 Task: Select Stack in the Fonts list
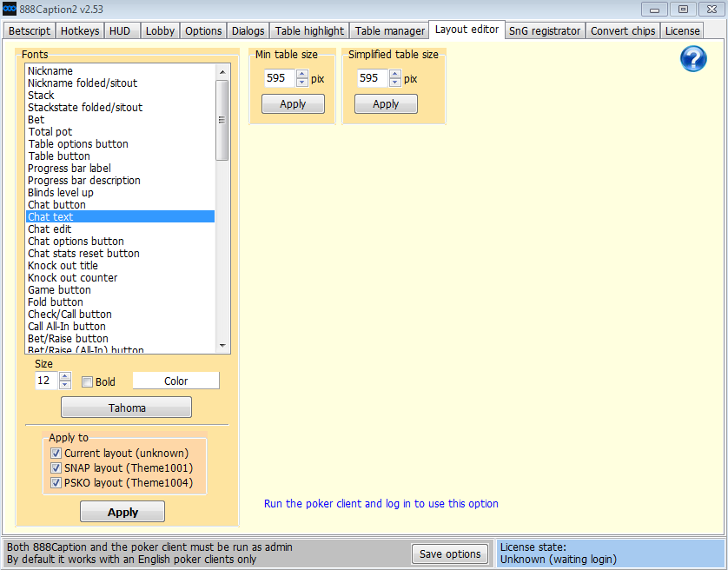tap(120, 96)
